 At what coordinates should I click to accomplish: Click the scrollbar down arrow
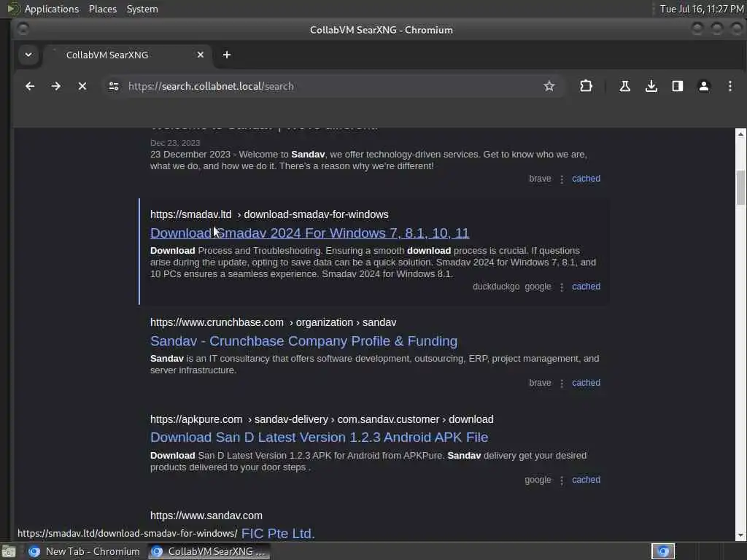click(x=740, y=536)
